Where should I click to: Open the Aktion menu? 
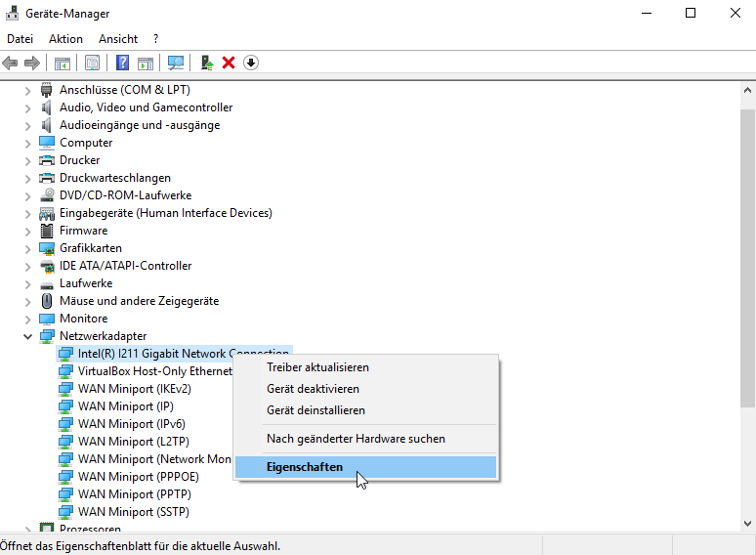pos(65,39)
